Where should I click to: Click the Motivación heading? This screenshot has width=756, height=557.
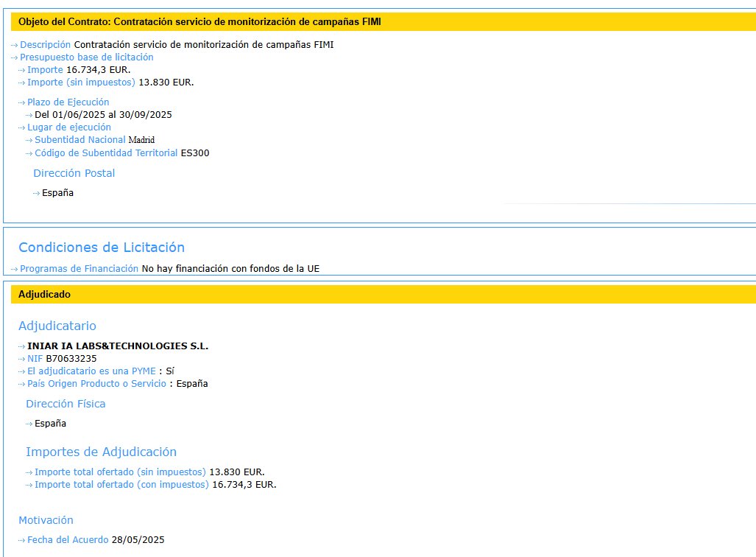(x=46, y=521)
